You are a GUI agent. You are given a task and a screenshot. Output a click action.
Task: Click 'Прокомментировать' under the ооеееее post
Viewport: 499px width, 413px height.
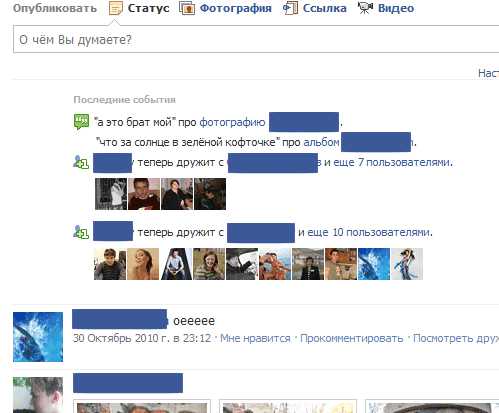(352, 338)
